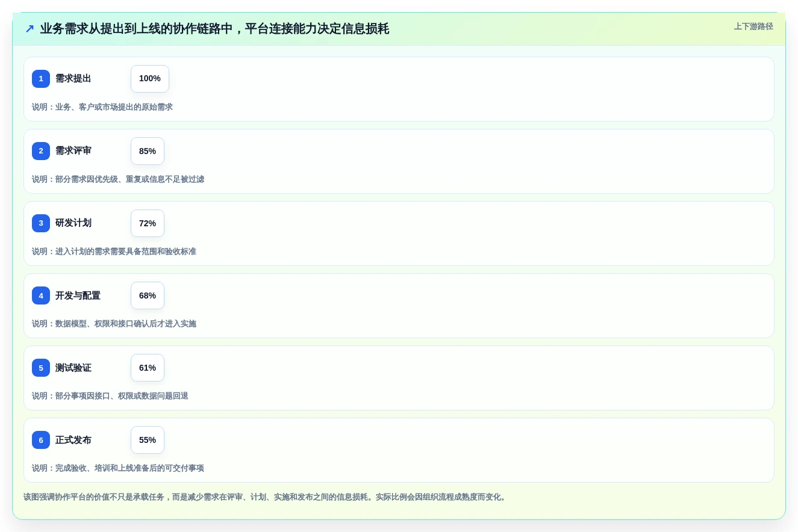Select step badge 2 for 需求评审
The image size is (798, 532).
pyautogui.click(x=41, y=151)
